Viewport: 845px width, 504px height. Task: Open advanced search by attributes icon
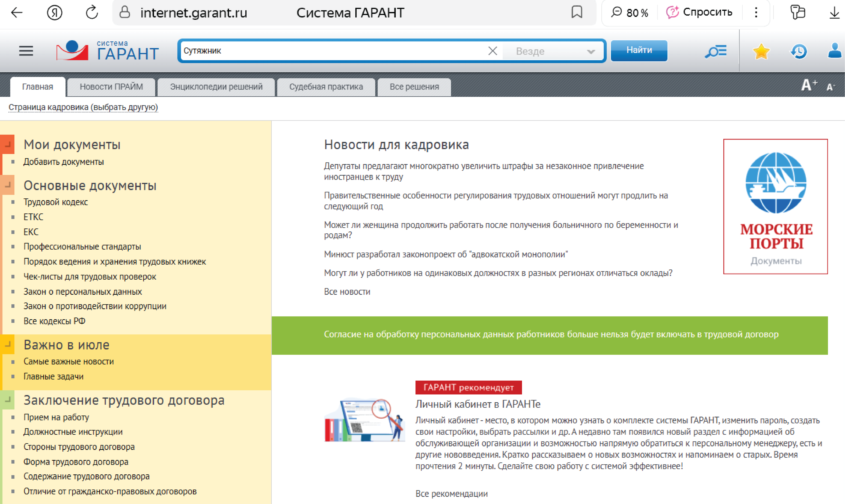pyautogui.click(x=716, y=51)
